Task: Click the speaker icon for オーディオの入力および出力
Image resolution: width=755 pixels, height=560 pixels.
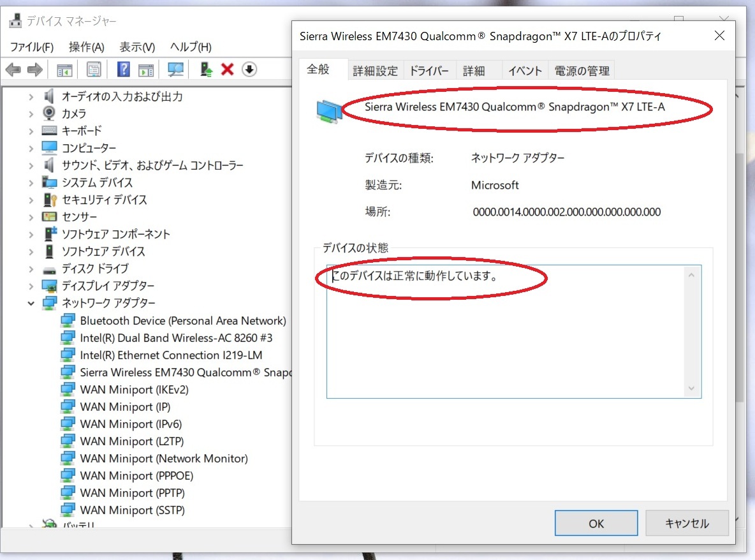Action: [48, 96]
